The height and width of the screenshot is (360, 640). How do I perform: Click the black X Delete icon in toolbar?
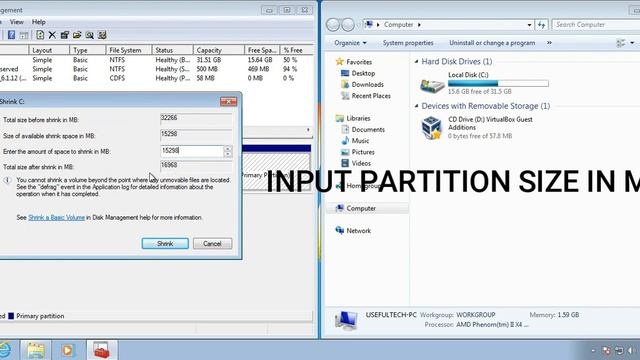pyautogui.click(x=52, y=35)
